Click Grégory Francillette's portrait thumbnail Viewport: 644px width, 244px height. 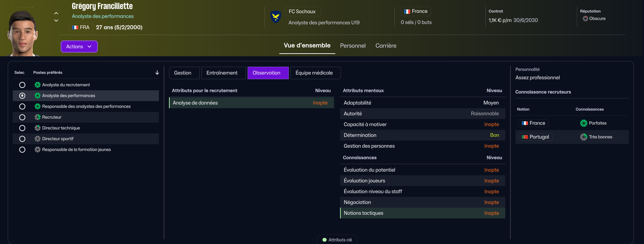pos(23,33)
